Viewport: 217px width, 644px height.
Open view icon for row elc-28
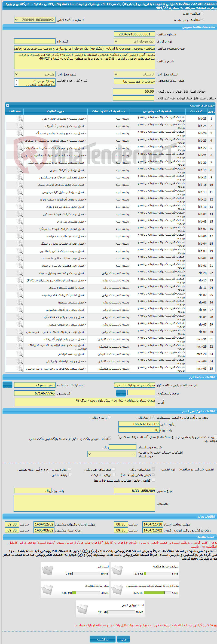click(20, 273)
